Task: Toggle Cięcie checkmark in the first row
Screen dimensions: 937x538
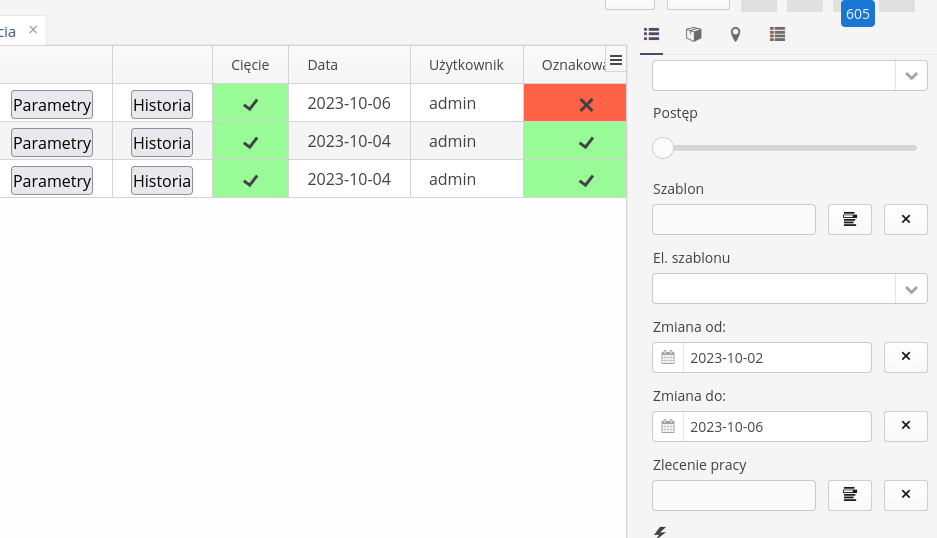Action: [x=250, y=104]
